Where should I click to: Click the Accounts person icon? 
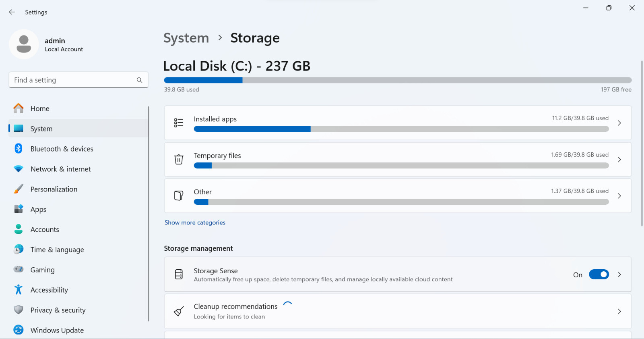(x=19, y=229)
